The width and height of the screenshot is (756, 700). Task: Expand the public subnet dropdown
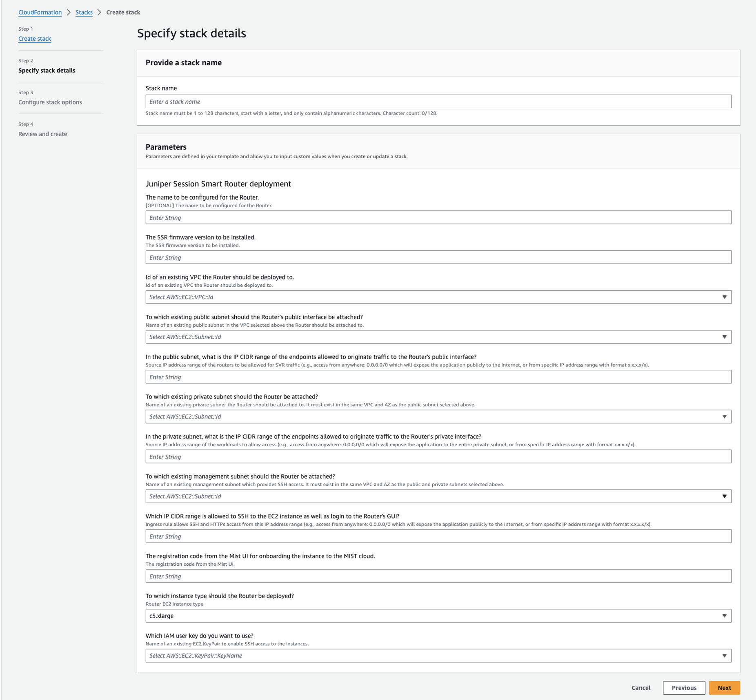click(438, 337)
